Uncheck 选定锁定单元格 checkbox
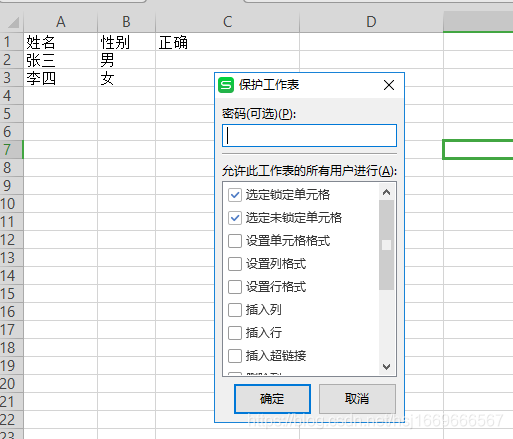The width and height of the screenshot is (513, 439). coord(235,195)
